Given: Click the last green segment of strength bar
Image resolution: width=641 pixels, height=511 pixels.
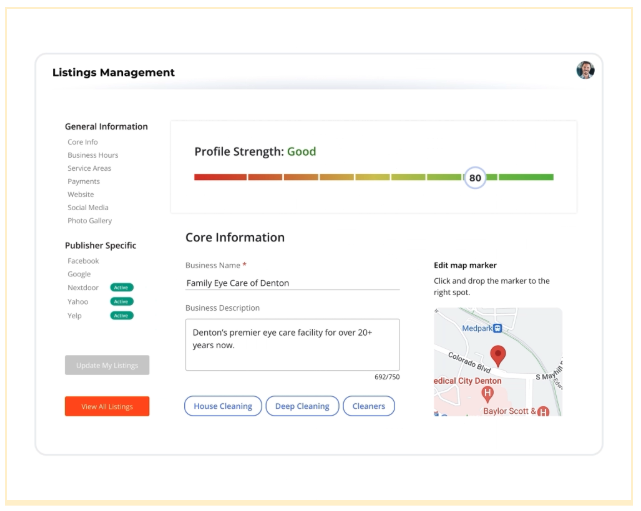Looking at the screenshot, I should coord(526,177).
